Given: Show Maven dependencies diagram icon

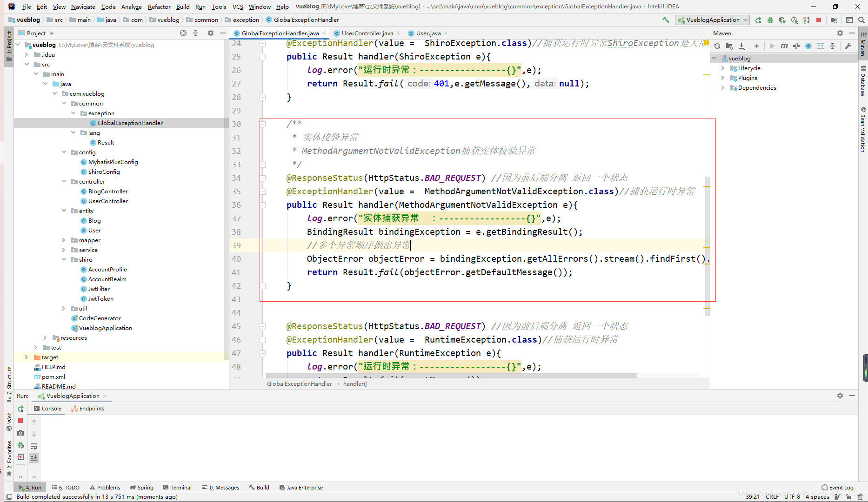Looking at the screenshot, I should [821, 46].
